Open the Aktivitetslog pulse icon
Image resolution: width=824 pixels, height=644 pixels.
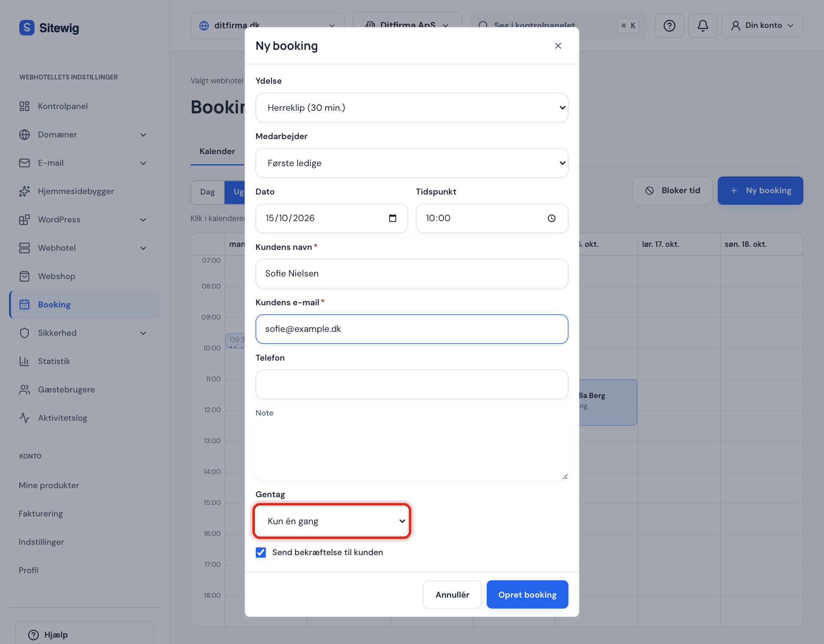point(24,418)
